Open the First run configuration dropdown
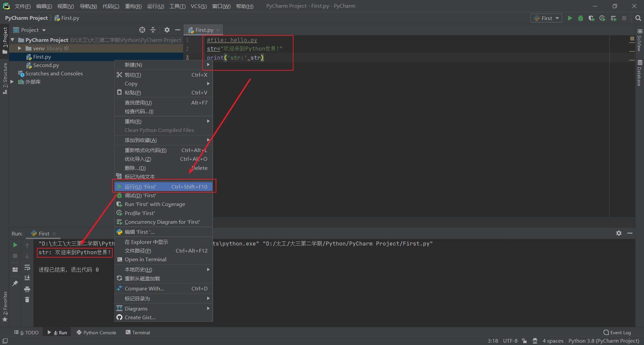 pos(546,18)
